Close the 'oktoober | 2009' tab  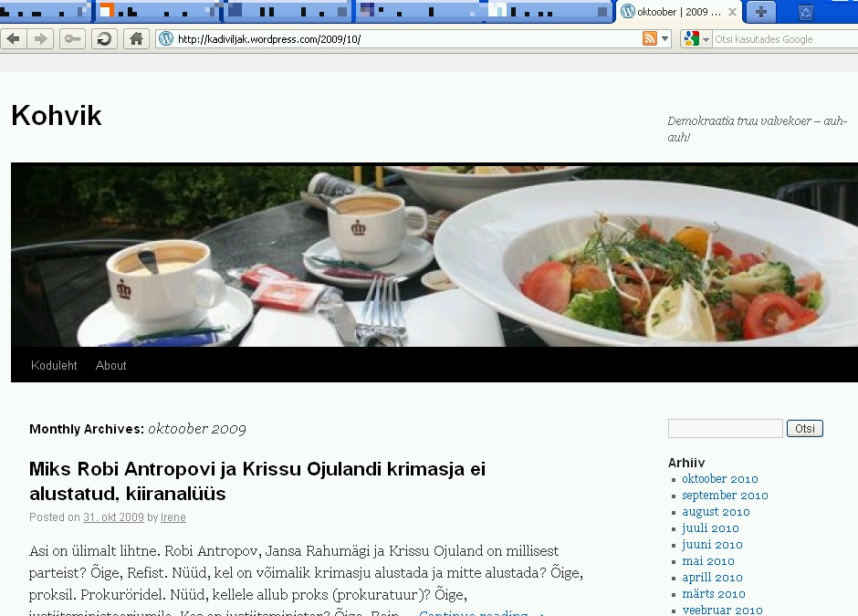pos(732,12)
